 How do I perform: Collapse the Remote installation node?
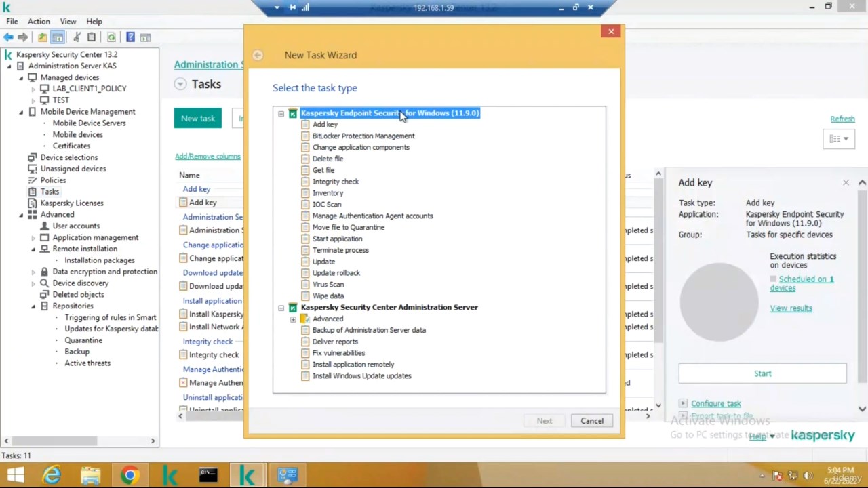[x=33, y=249]
